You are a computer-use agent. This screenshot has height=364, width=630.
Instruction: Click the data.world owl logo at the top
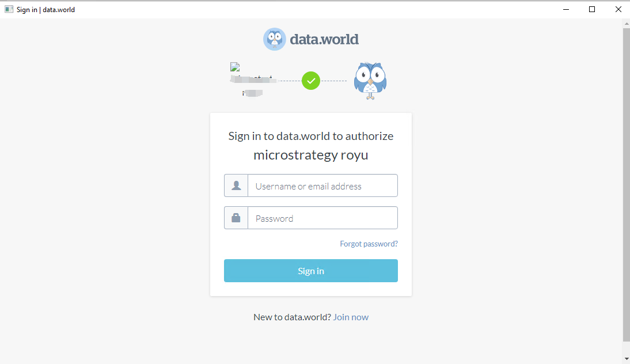pyautogui.click(x=275, y=39)
